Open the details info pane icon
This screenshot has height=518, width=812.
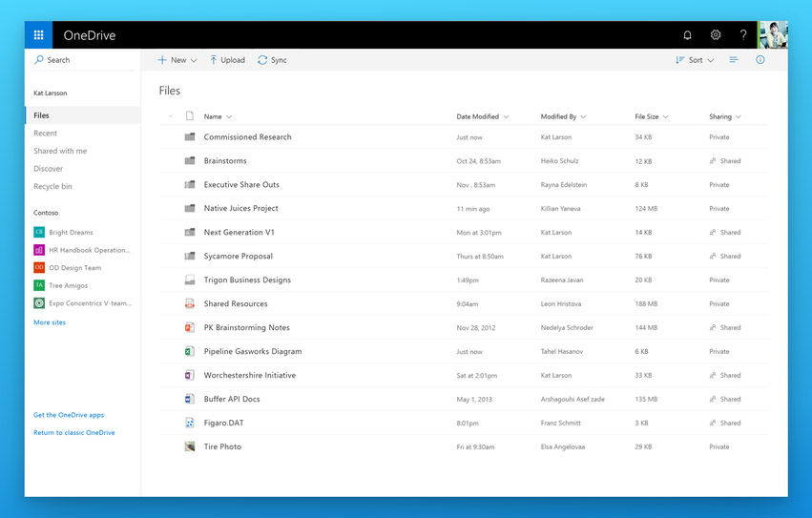[x=760, y=59]
